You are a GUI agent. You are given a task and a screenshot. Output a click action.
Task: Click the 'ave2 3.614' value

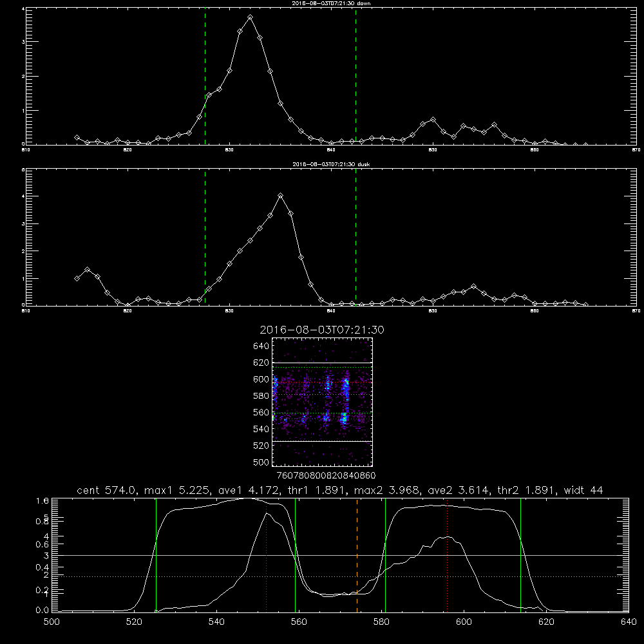(x=460, y=490)
